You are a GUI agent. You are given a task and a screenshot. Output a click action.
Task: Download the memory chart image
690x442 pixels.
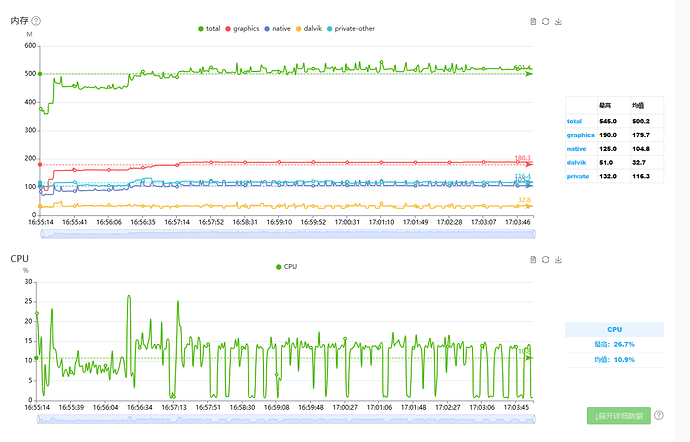pos(558,22)
